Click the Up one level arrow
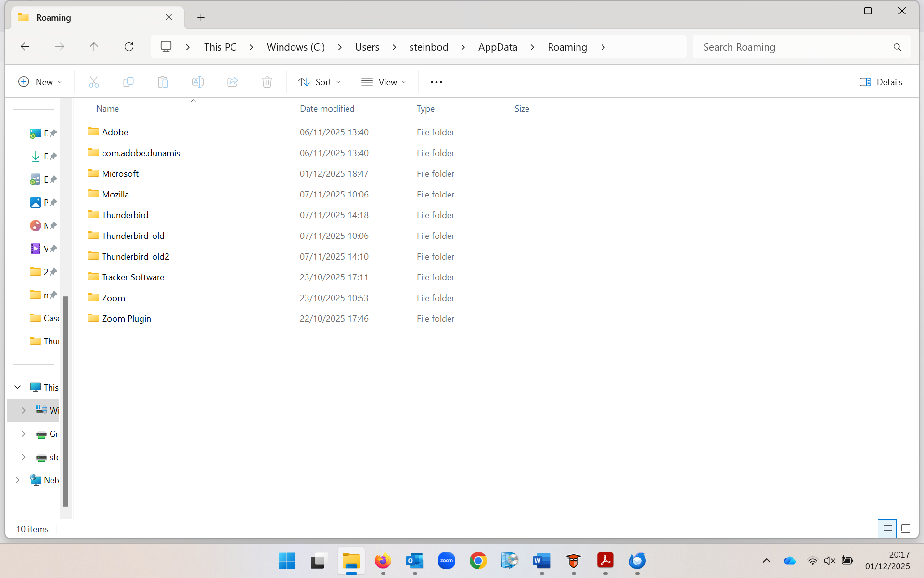The height and width of the screenshot is (578, 924). coord(94,47)
